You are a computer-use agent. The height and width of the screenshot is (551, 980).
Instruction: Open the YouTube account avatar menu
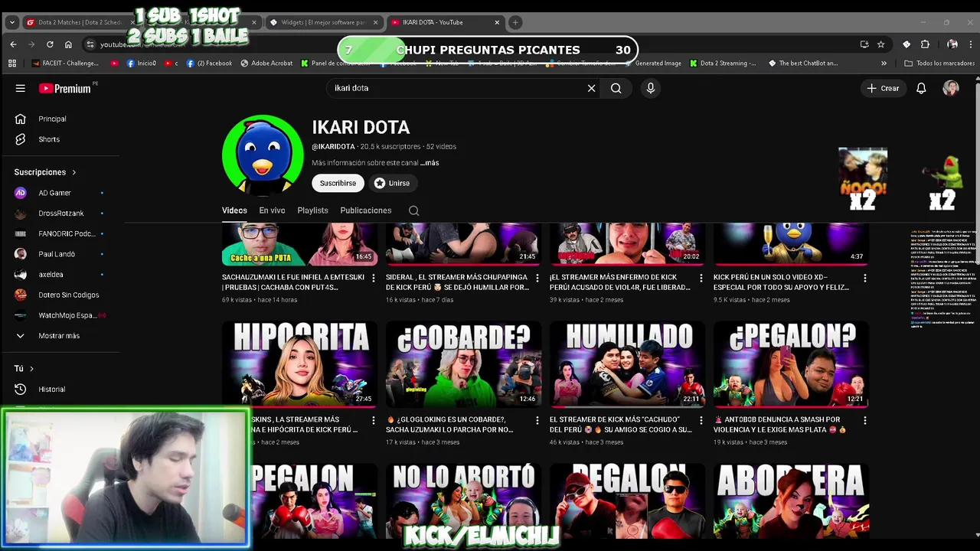click(x=951, y=88)
